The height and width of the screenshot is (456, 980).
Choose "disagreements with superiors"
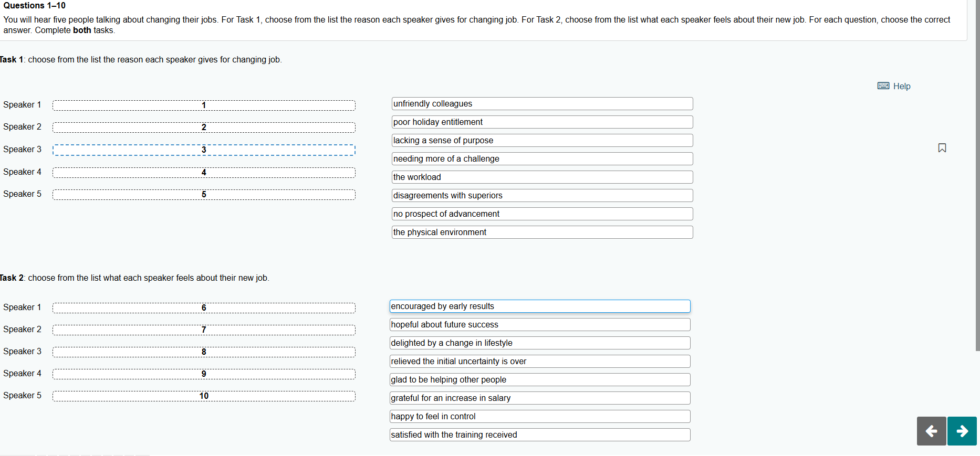(x=541, y=195)
